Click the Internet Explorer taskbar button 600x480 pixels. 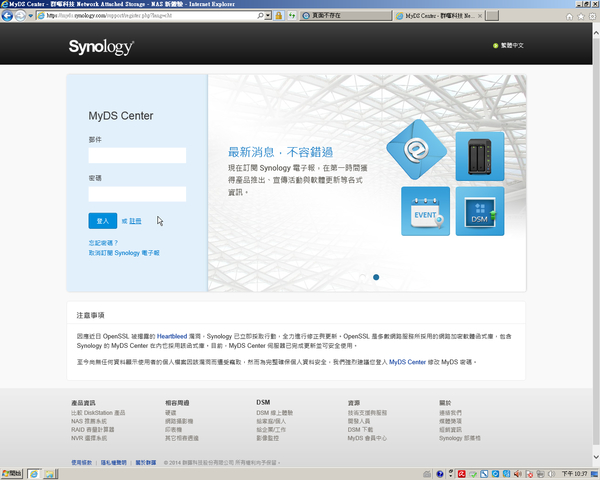point(34,474)
